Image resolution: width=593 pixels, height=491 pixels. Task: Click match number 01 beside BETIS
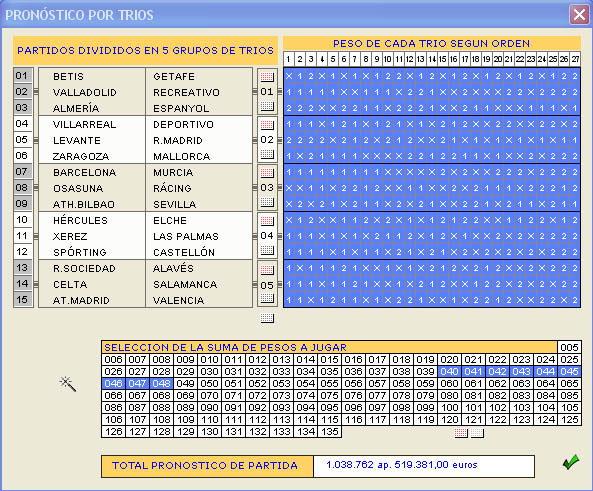click(22, 76)
